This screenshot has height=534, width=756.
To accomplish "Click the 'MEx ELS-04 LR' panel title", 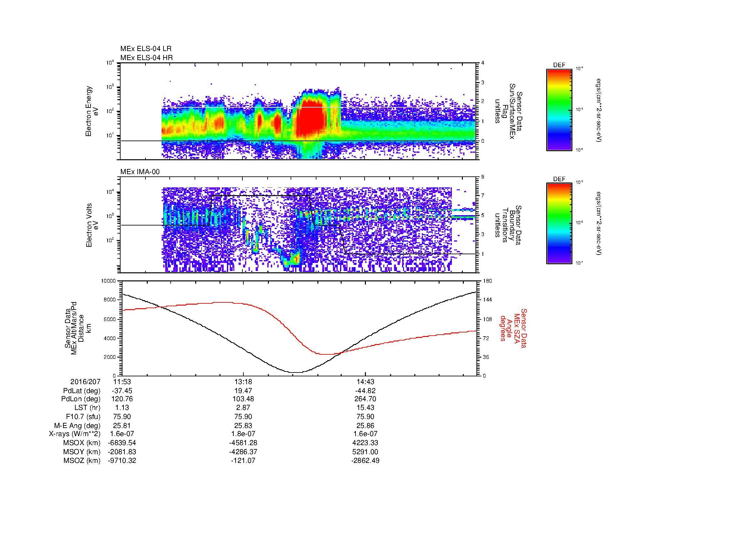I will [x=146, y=49].
